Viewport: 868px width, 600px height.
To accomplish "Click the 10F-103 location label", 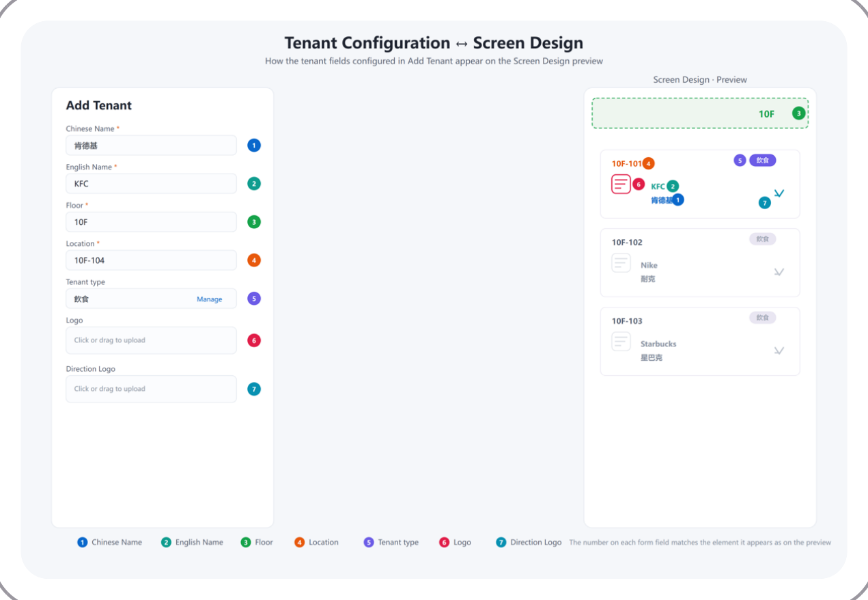I will pos(627,321).
